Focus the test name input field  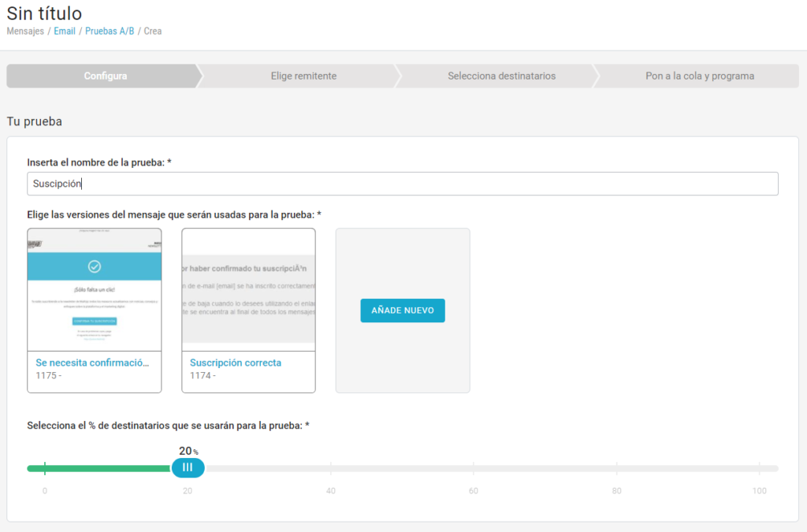[x=402, y=184]
